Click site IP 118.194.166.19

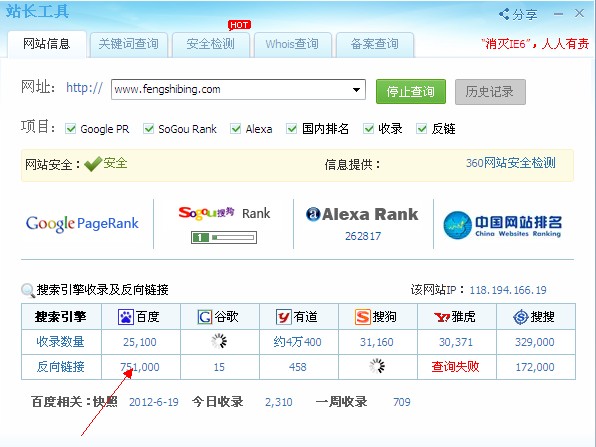click(508, 290)
